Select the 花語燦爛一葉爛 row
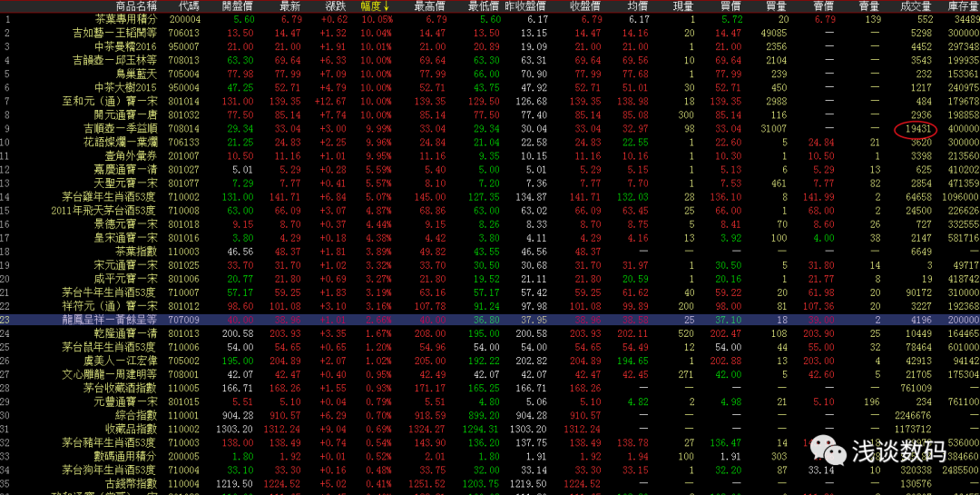Image resolution: width=980 pixels, height=495 pixels. (490, 142)
